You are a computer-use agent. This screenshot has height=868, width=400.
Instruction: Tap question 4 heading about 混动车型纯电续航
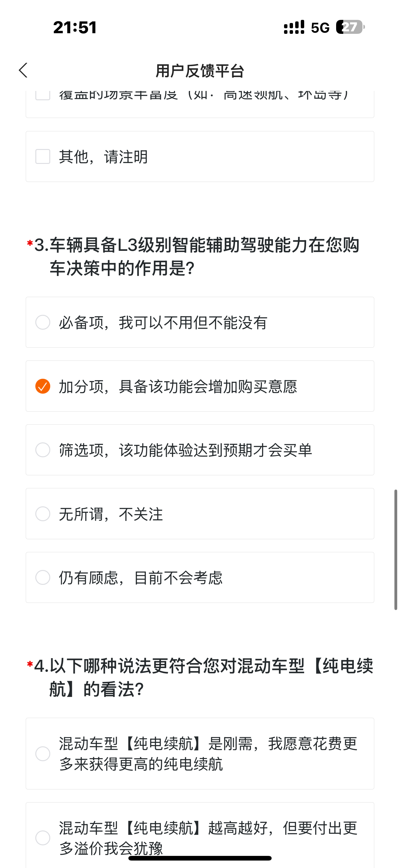(x=200, y=677)
